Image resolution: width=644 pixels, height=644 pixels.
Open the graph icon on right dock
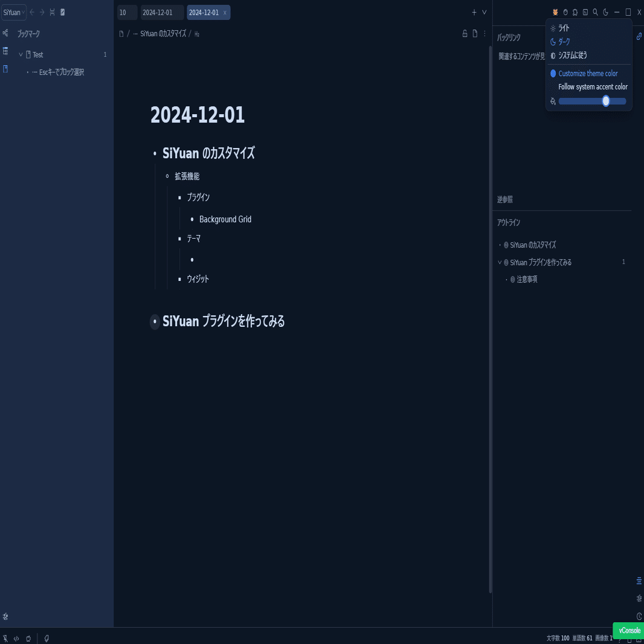[639, 599]
